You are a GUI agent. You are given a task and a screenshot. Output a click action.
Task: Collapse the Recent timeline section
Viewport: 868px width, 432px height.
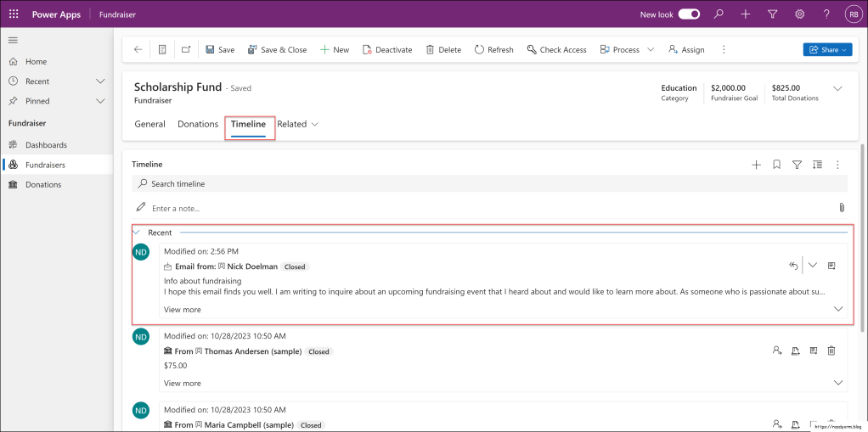click(137, 232)
